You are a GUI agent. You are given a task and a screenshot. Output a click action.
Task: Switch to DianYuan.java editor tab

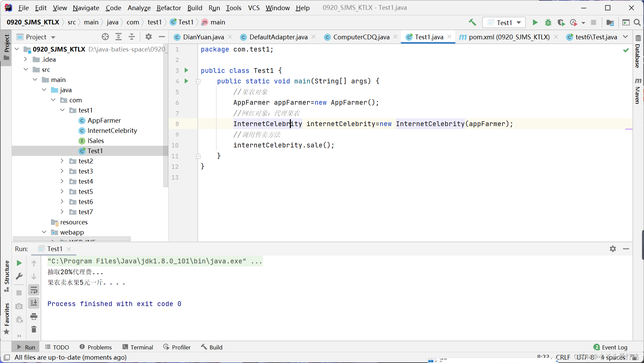pyautogui.click(x=203, y=37)
